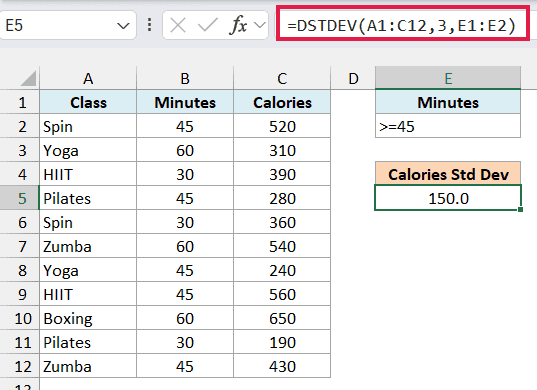Select column D header
537x390 pixels.
tap(353, 78)
